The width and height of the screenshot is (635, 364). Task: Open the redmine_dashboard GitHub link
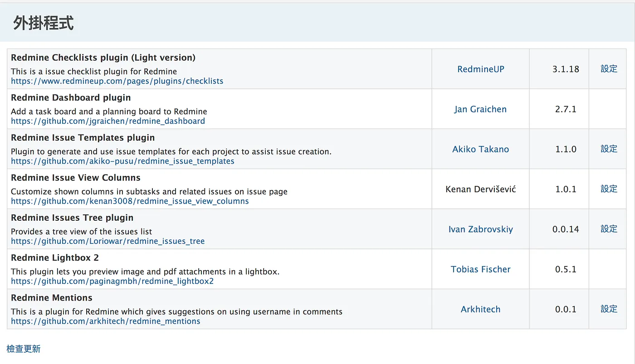pyautogui.click(x=108, y=121)
